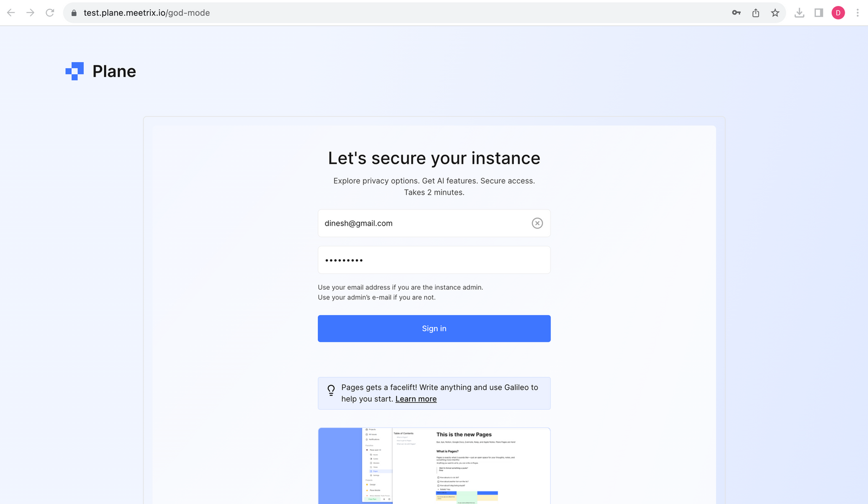Image resolution: width=868 pixels, height=504 pixels.
Task: Reload the current page
Action: (50, 12)
